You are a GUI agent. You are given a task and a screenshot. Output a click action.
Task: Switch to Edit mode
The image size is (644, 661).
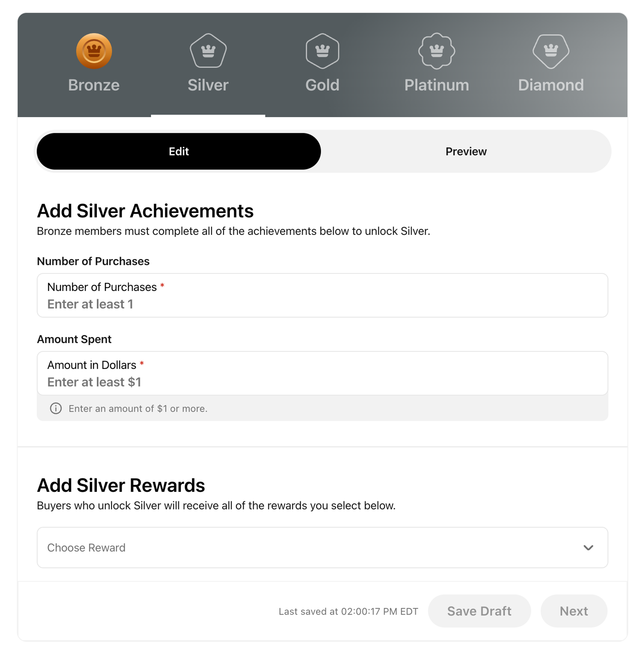point(179,152)
